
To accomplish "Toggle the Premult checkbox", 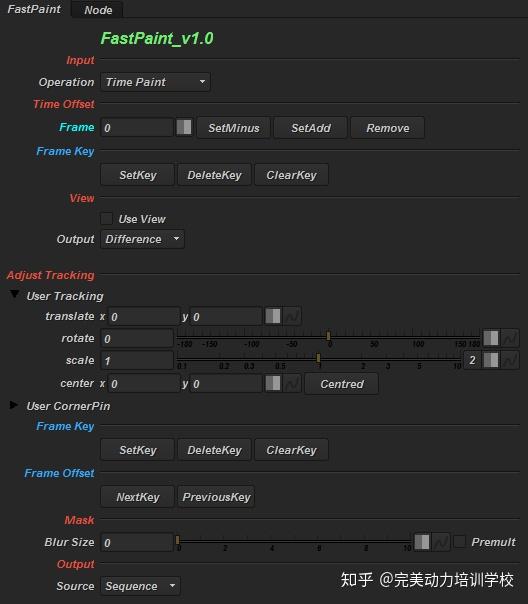I will (459, 541).
